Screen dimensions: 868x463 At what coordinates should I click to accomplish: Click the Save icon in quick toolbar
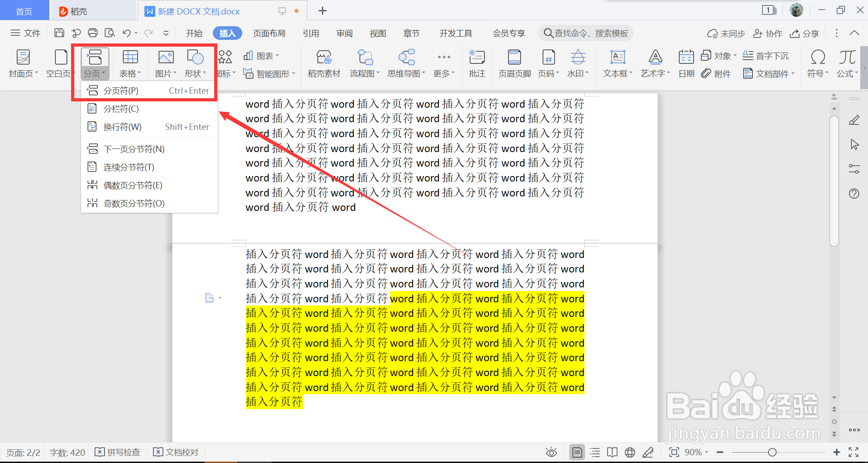pyautogui.click(x=59, y=33)
